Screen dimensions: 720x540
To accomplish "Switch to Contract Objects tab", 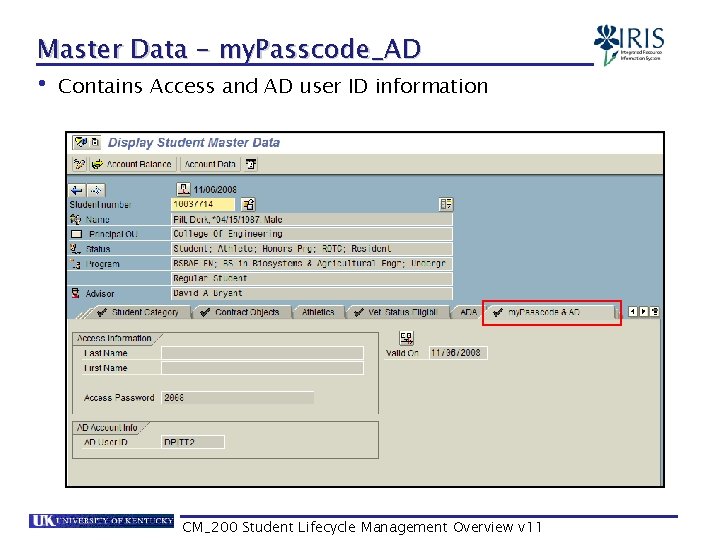I will point(242,312).
